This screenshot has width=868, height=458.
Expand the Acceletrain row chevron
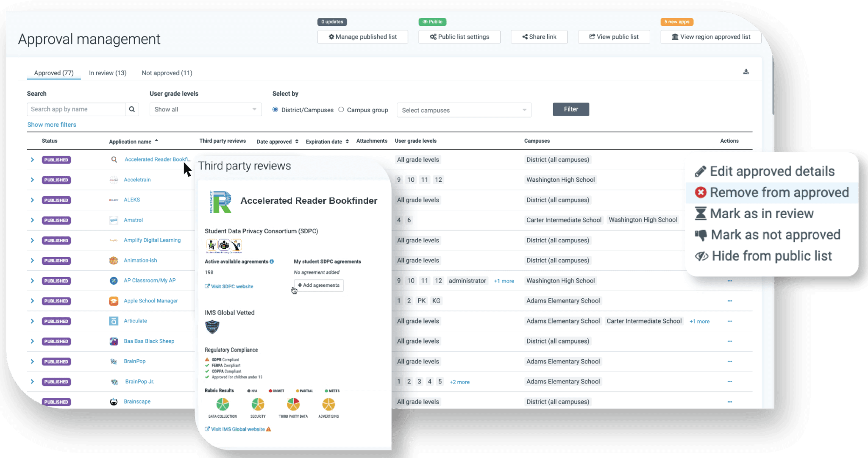point(32,180)
